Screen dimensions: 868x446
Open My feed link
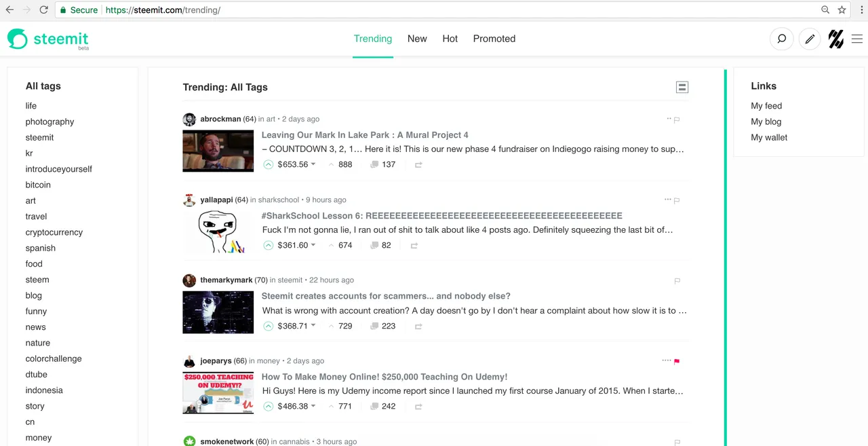point(766,106)
